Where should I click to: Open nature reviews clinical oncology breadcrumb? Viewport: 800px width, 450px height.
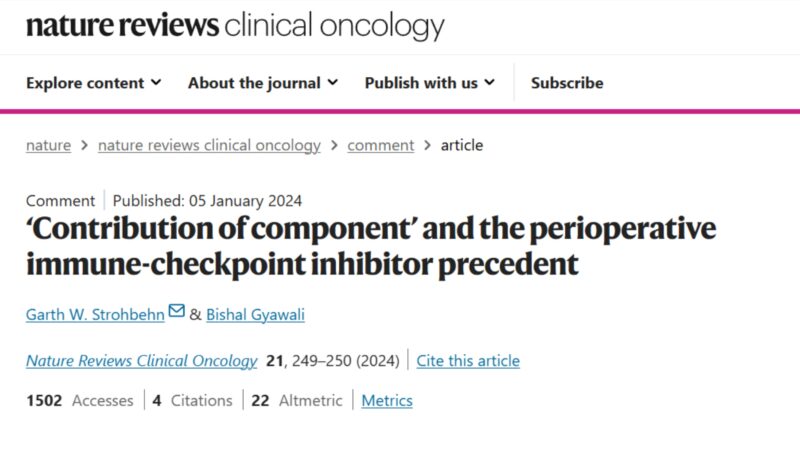click(x=209, y=145)
